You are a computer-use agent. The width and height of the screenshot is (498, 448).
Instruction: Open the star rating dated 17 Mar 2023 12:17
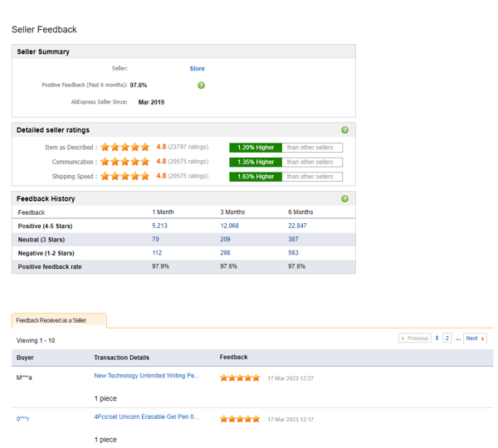[x=240, y=419]
